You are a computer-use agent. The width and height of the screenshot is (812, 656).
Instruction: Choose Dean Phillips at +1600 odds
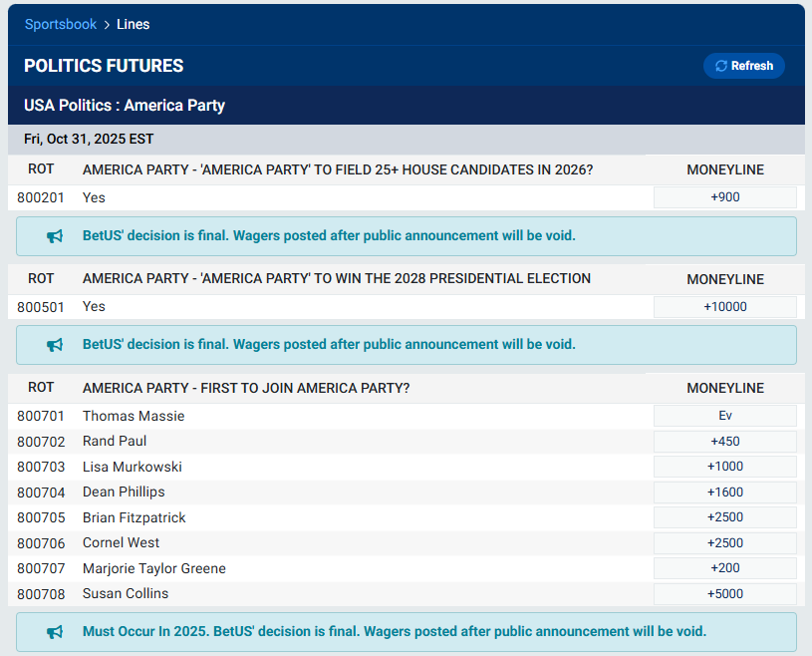tap(724, 492)
